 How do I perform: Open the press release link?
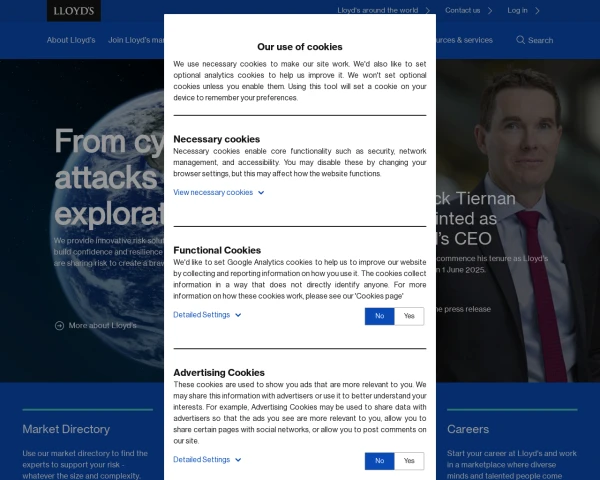(x=463, y=309)
